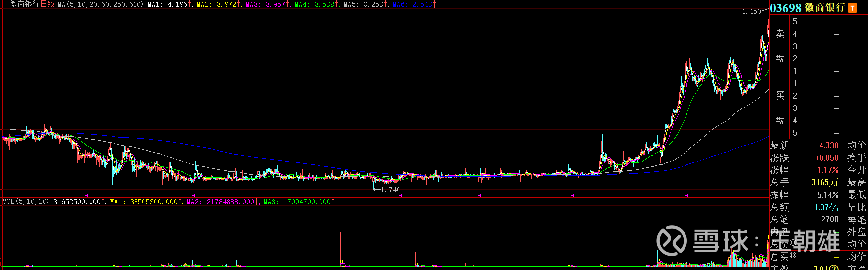Select buy order level 1 row

[829, 83]
